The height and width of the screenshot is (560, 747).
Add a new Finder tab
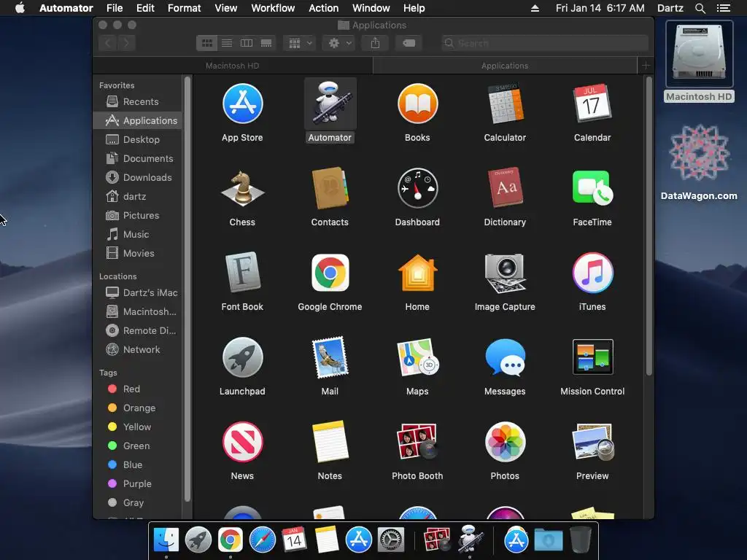coord(646,66)
